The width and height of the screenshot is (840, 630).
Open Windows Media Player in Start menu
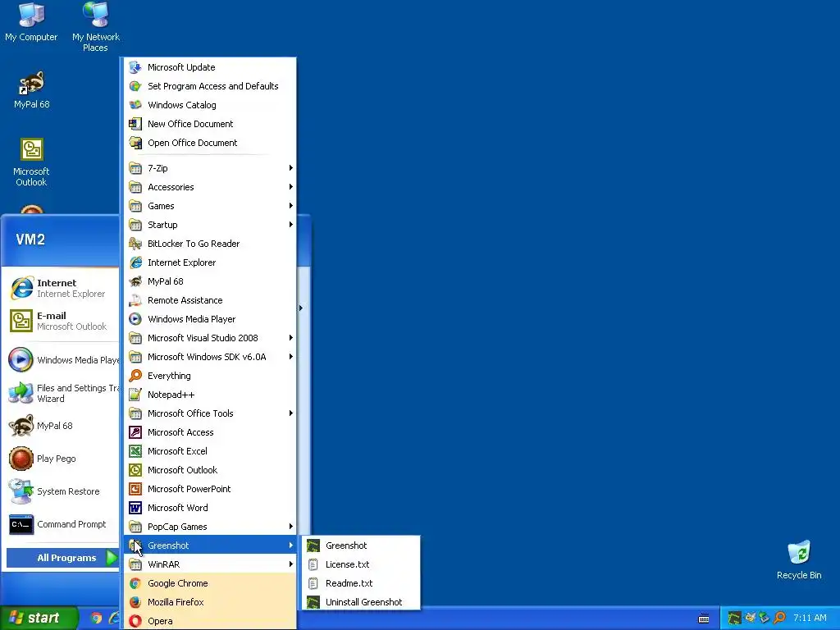[62, 360]
